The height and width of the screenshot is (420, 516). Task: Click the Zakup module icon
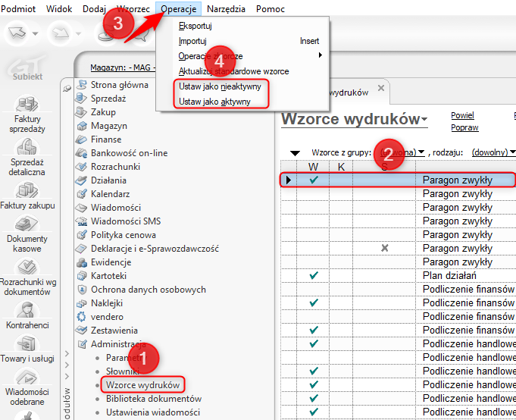point(80,112)
